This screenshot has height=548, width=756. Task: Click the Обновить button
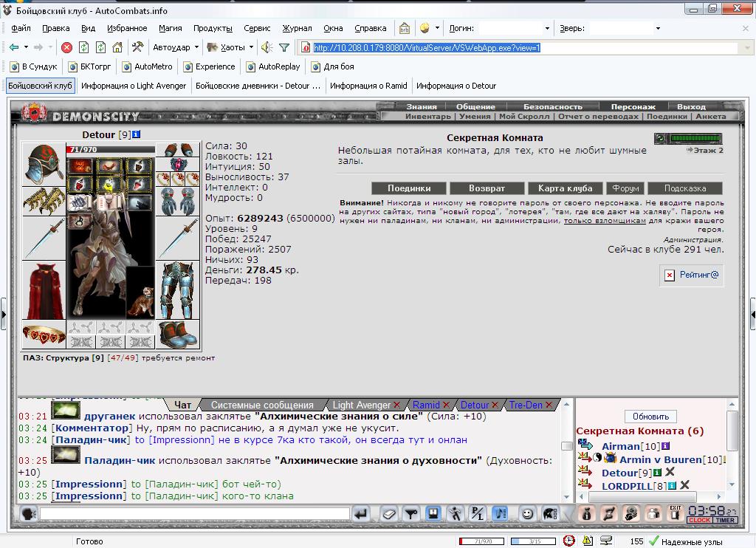click(x=651, y=417)
